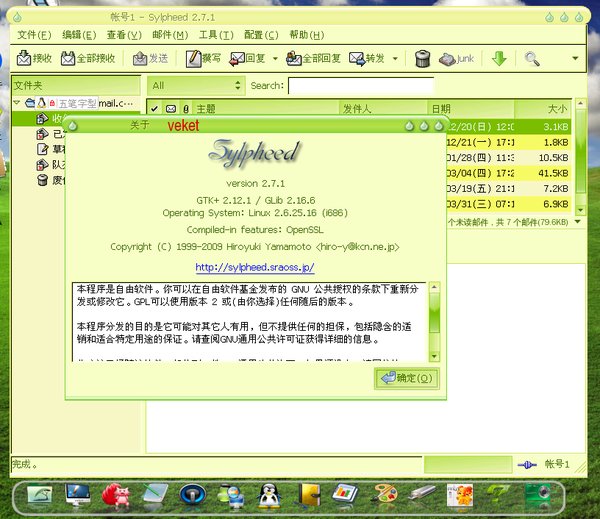Open 工具(T) menu
The image size is (600, 519).
point(216,35)
